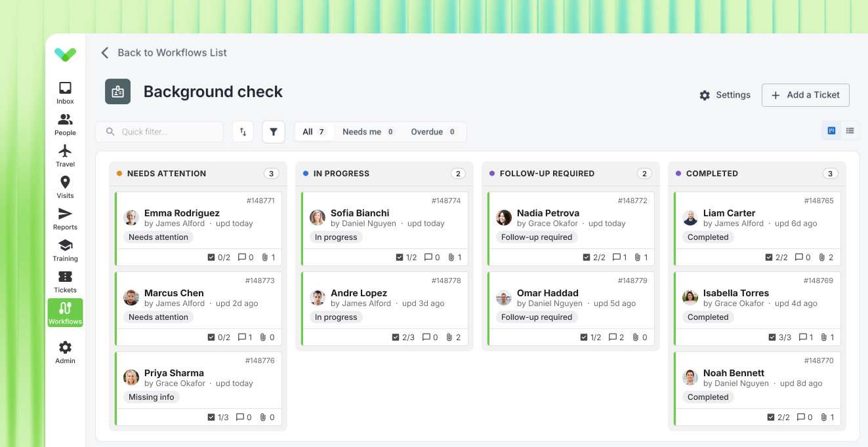Image resolution: width=868 pixels, height=447 pixels.
Task: Click comment icon on Sofia Bianchi card
Action: click(x=428, y=258)
